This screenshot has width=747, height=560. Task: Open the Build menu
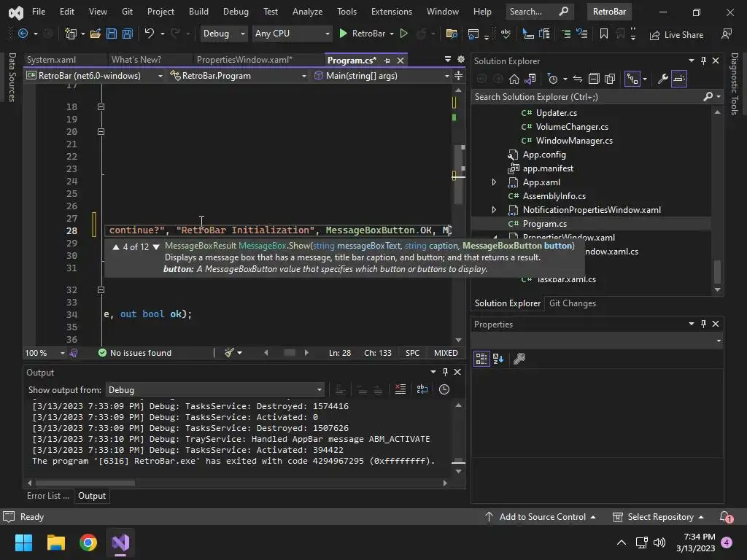coord(198,12)
